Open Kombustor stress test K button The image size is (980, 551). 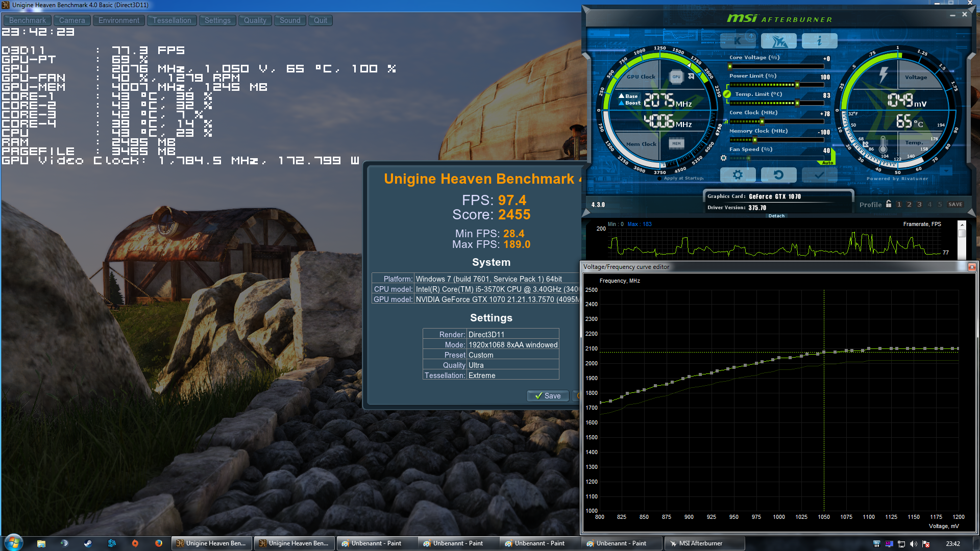click(738, 41)
